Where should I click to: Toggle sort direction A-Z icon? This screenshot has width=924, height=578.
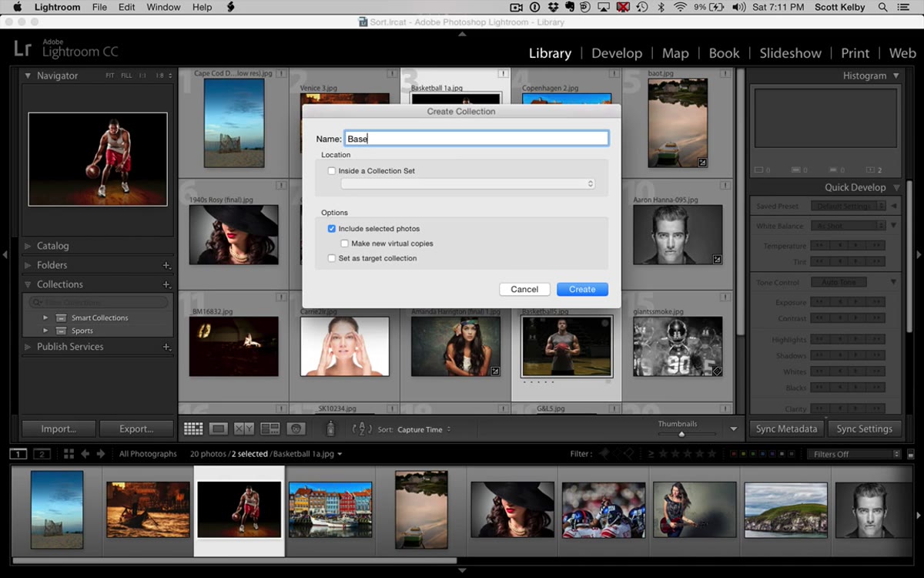[x=362, y=429]
